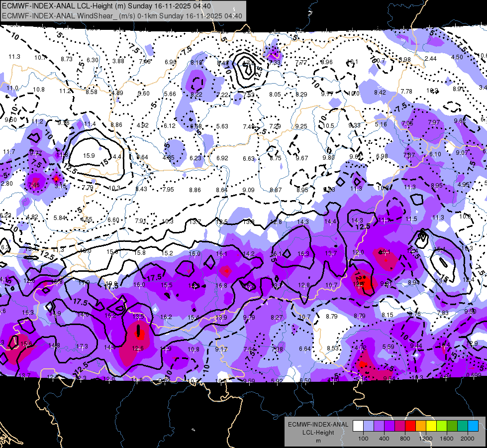Click the grid value '3.15'

(60, 186)
